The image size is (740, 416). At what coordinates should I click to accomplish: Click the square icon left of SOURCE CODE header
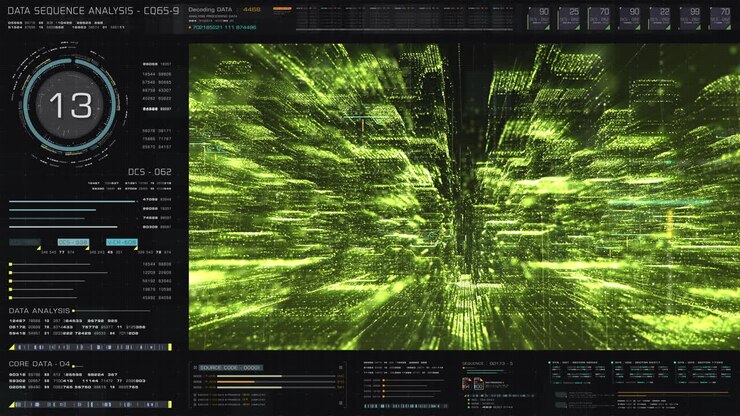195,367
